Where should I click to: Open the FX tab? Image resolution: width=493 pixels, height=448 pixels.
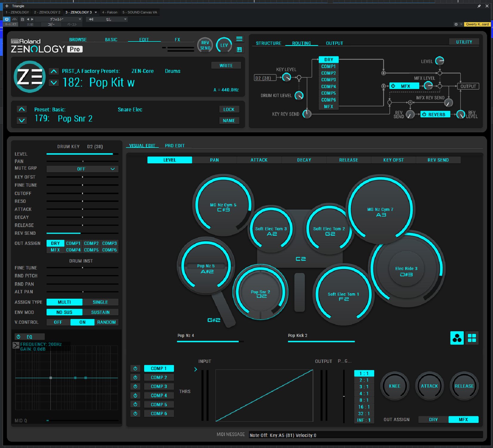pyautogui.click(x=177, y=39)
